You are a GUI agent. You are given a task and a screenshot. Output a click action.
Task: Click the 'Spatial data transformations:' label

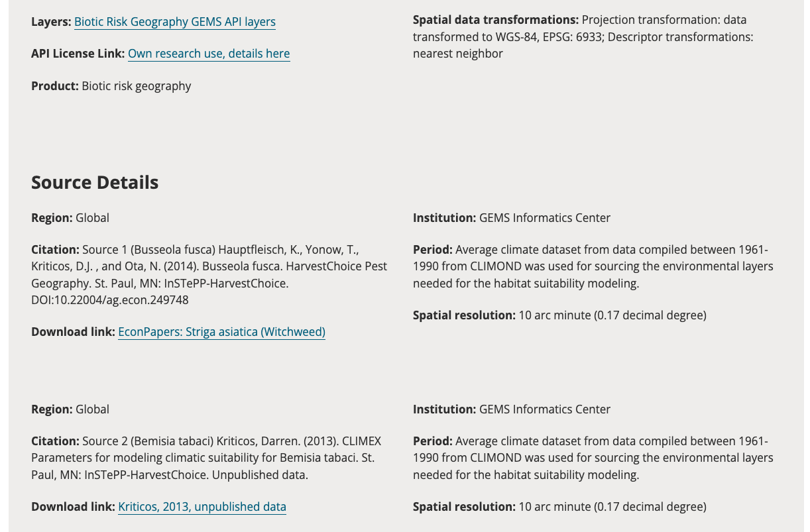tap(495, 20)
